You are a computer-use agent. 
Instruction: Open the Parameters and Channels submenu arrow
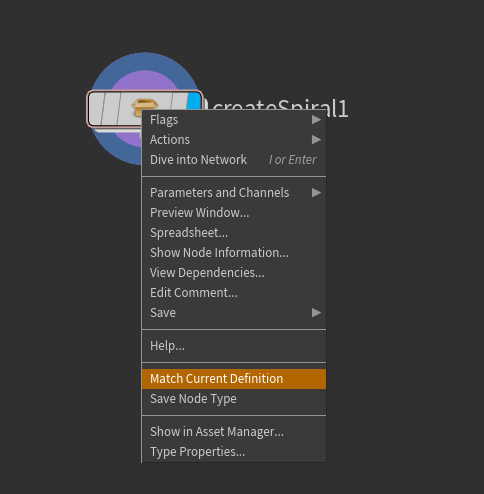[316, 193]
